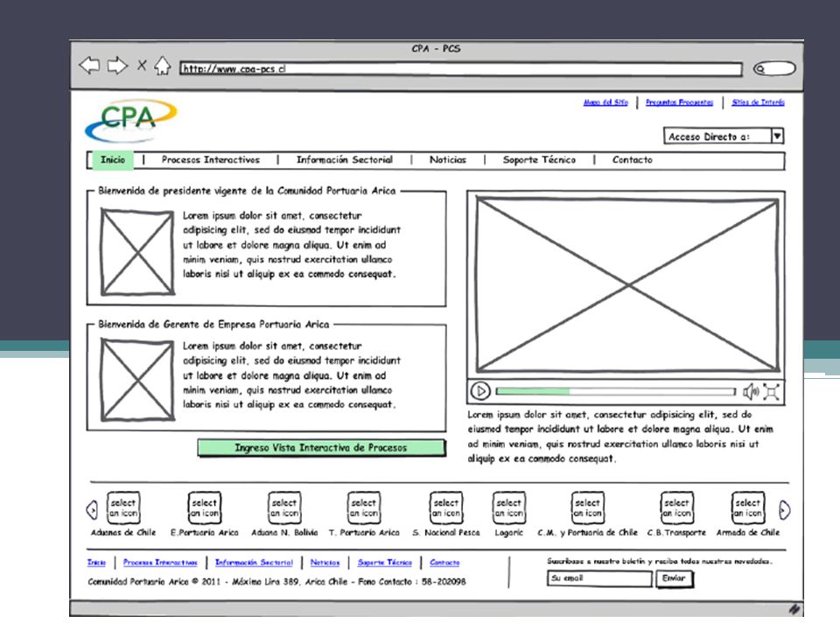Follow the footer Inicio link
Viewport: 840px width, 630px height.
96,563
